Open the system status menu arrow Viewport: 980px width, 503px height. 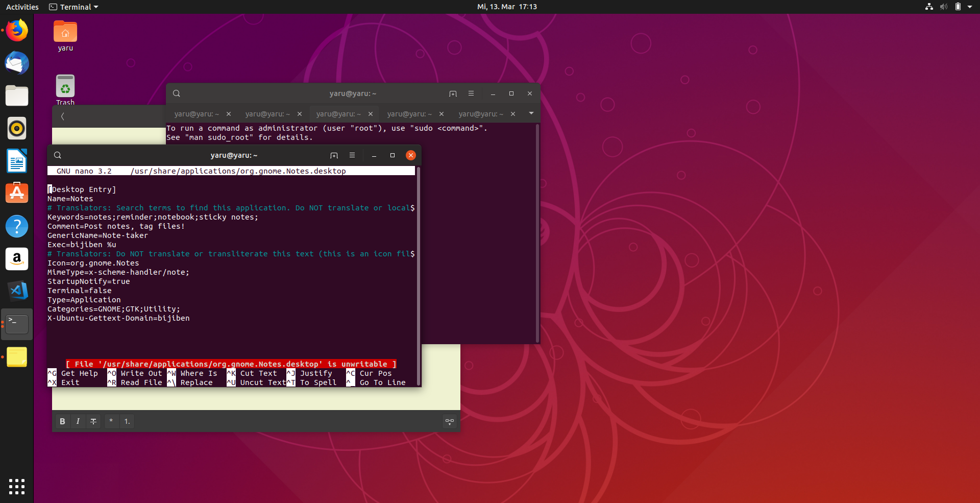click(x=971, y=7)
